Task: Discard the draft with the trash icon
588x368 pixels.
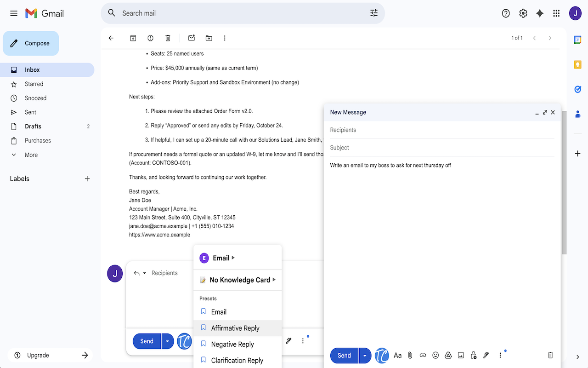Action: point(550,355)
